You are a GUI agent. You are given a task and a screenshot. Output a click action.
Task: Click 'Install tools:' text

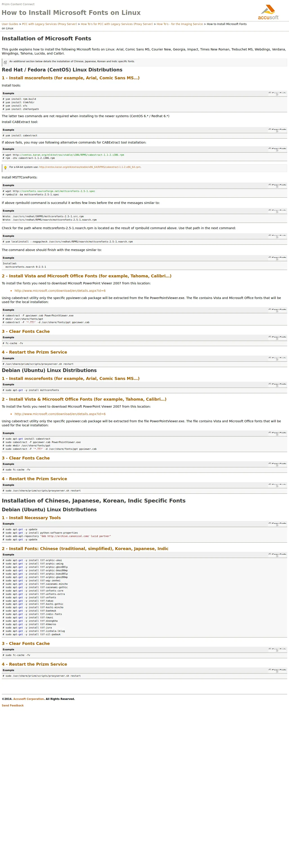[x=11, y=86]
